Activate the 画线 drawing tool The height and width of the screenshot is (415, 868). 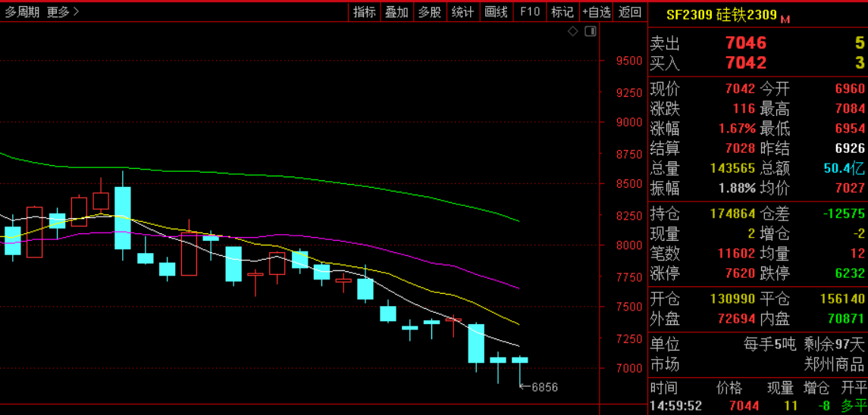point(496,12)
